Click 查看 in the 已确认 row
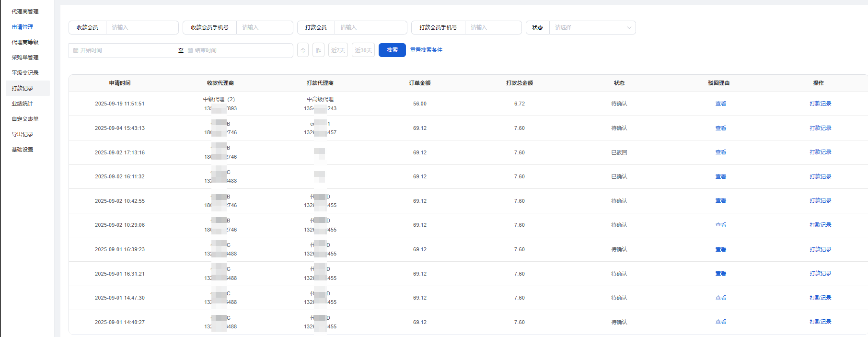868x337 pixels. pos(720,176)
